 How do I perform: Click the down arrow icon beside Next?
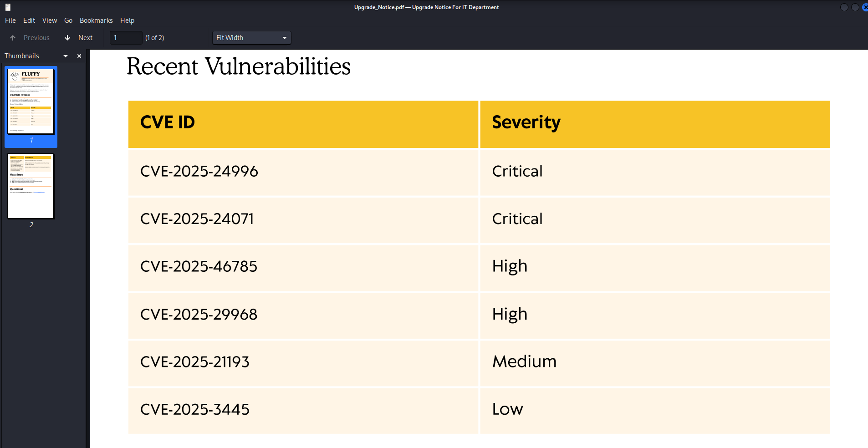click(x=67, y=38)
